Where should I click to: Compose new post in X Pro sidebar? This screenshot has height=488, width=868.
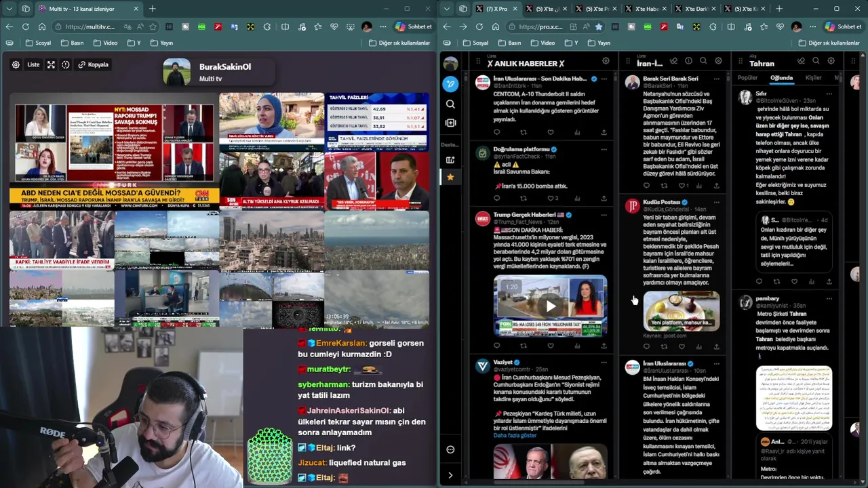[x=450, y=84]
